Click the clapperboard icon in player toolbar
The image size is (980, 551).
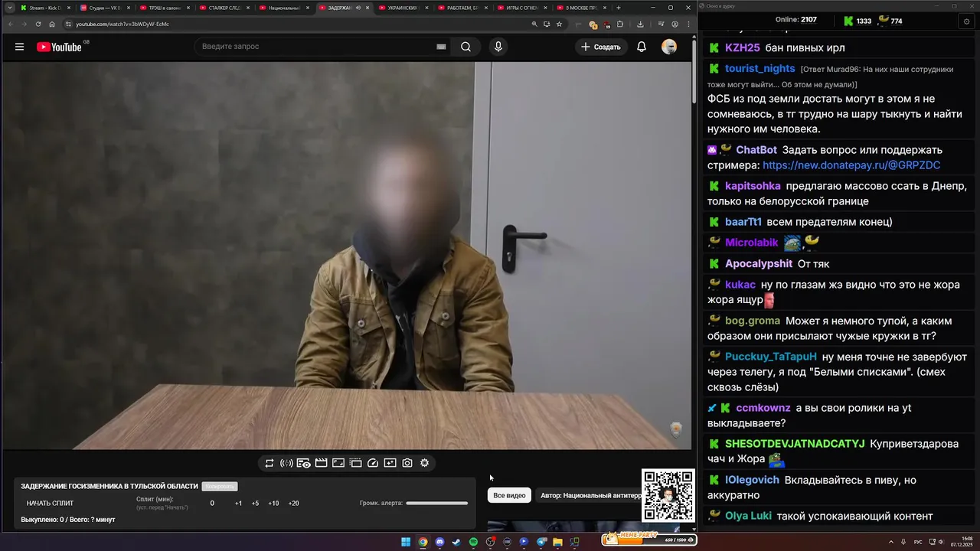pyautogui.click(x=321, y=463)
